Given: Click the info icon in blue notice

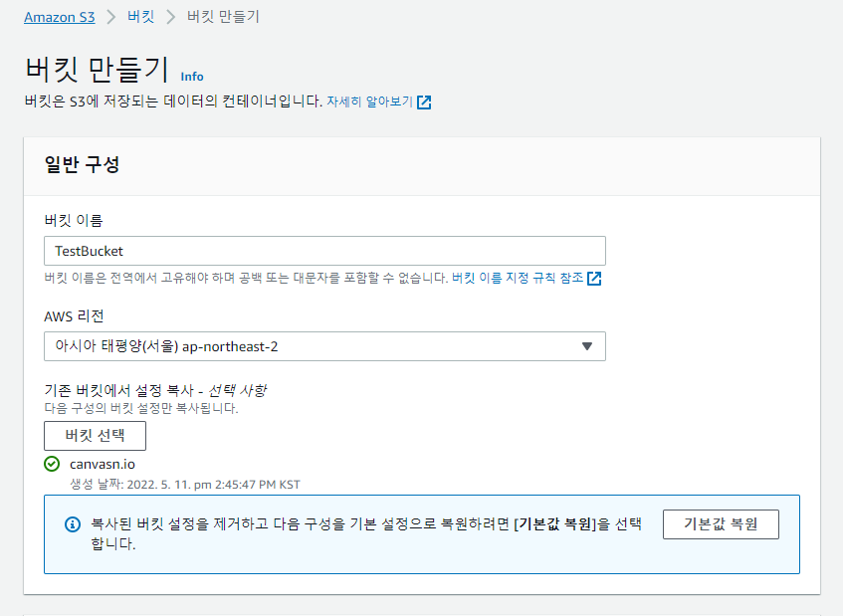Looking at the screenshot, I should tap(73, 524).
